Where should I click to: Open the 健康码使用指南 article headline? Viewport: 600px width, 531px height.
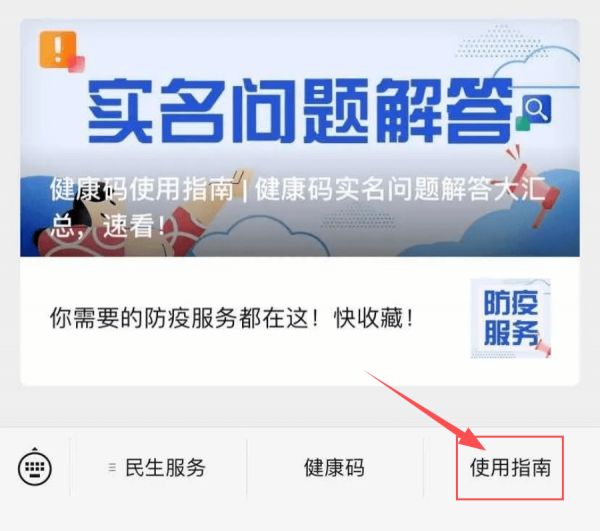[x=297, y=207]
